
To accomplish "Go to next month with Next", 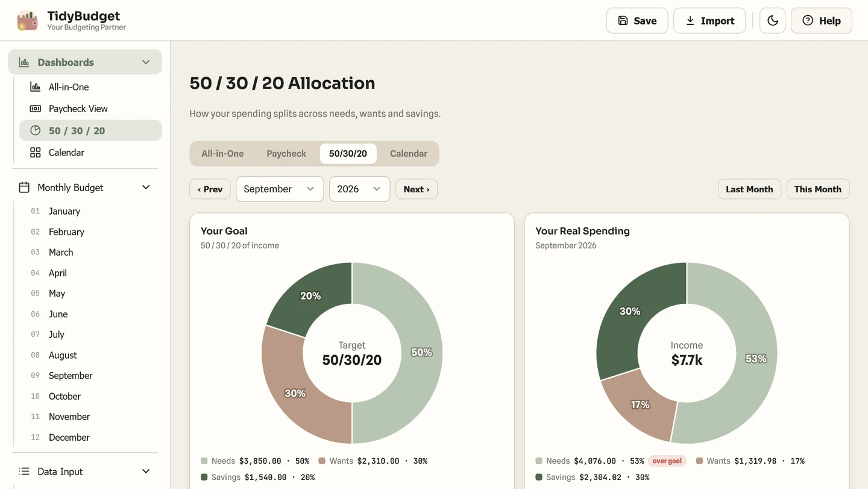I will pyautogui.click(x=417, y=189).
